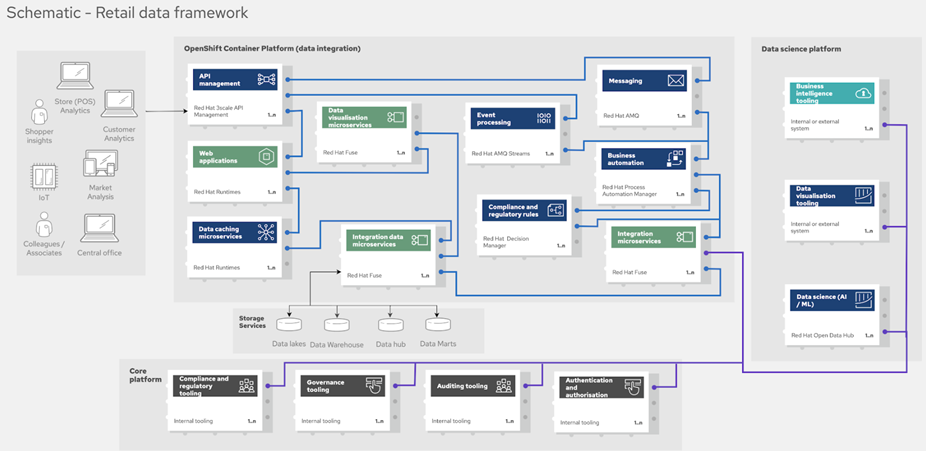The image size is (926, 451).
Task: Click the Business automation workflow icon
Action: point(675,158)
